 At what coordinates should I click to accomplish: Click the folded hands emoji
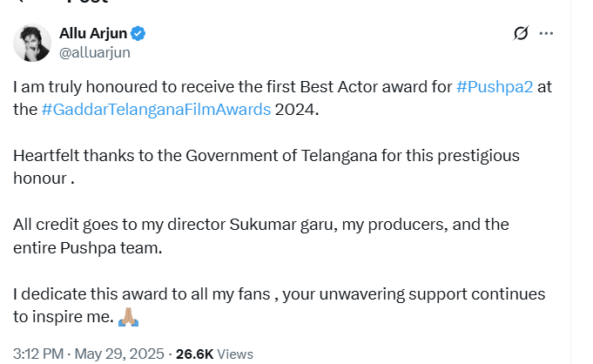(128, 317)
